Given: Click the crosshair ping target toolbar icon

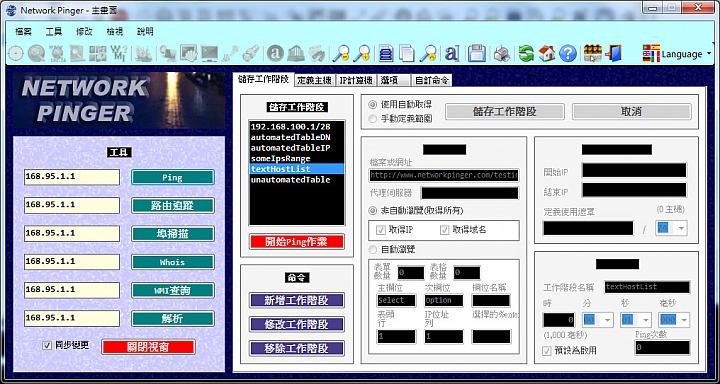Looking at the screenshot, I should [15, 54].
